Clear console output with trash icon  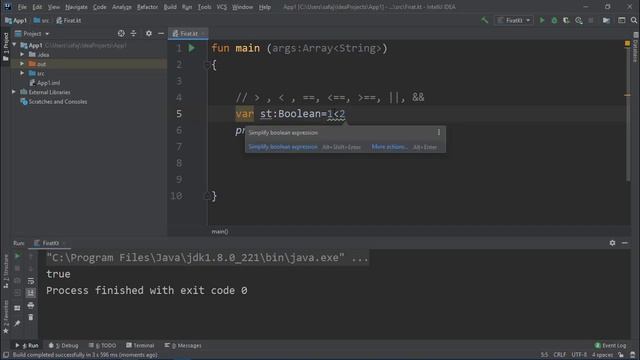click(x=31, y=317)
